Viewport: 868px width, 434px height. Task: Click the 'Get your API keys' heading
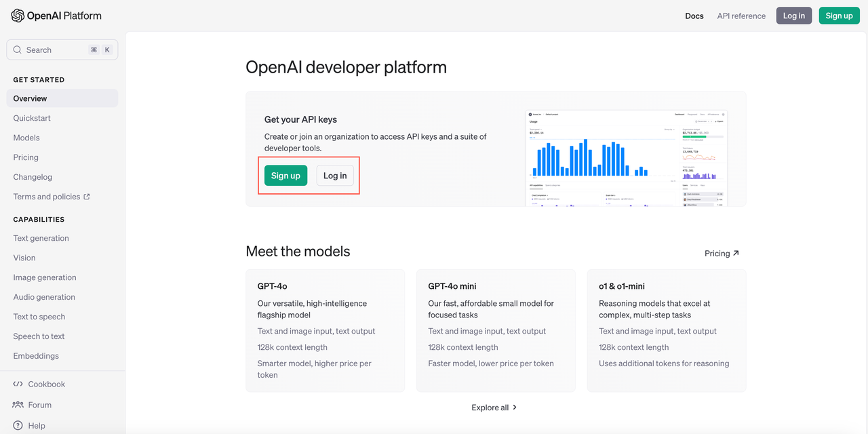(300, 119)
